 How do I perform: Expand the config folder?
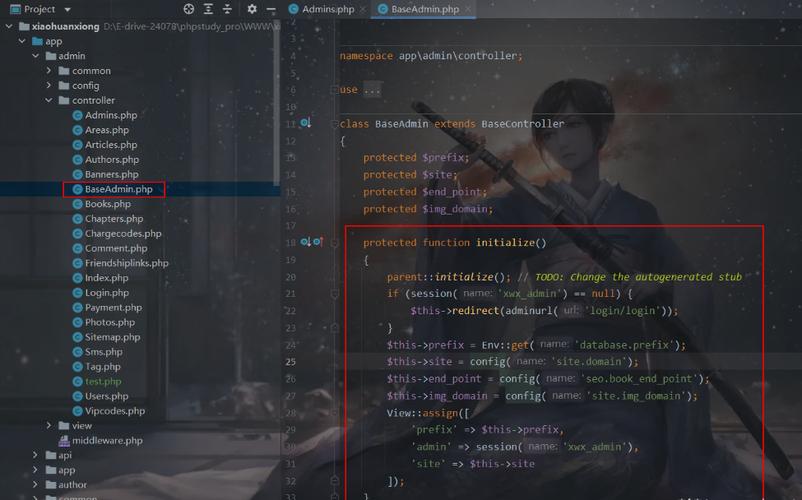[49, 85]
